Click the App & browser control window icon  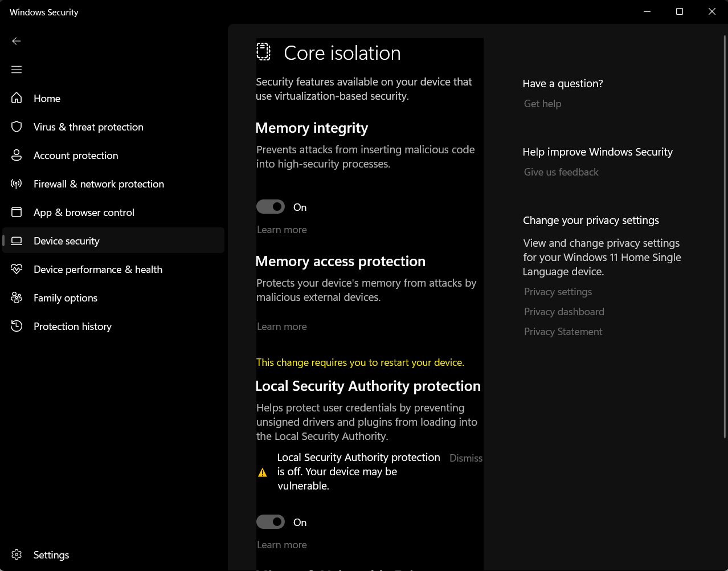pos(17,212)
